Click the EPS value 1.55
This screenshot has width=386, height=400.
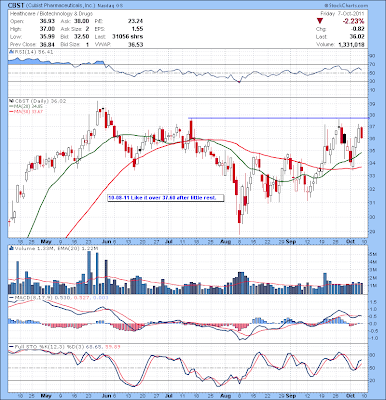pyautogui.click(x=137, y=29)
